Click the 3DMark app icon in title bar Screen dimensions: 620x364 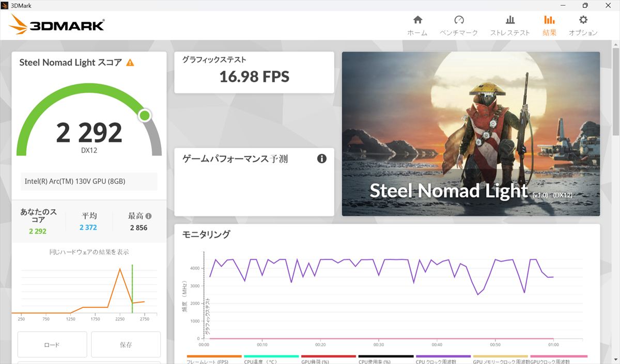(5, 5)
